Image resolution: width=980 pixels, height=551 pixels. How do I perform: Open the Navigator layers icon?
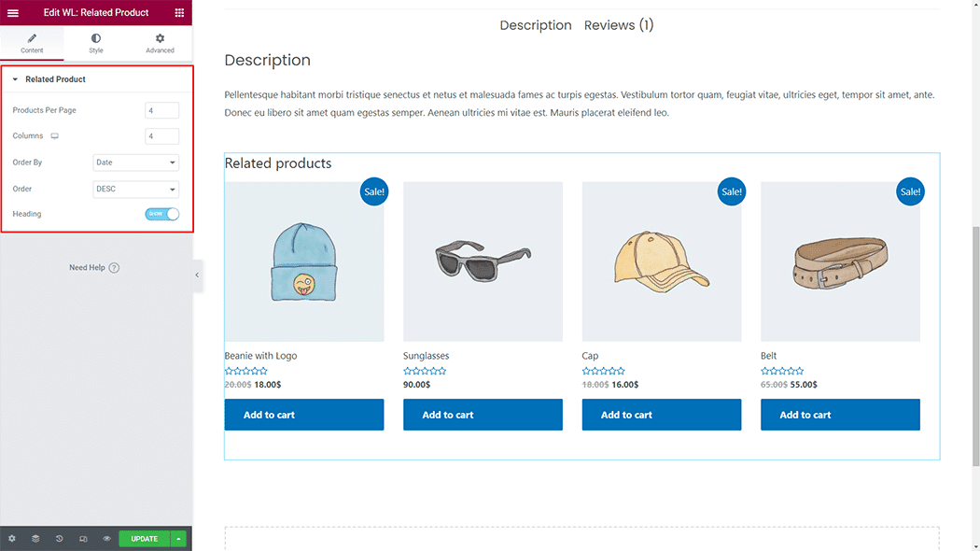35,539
